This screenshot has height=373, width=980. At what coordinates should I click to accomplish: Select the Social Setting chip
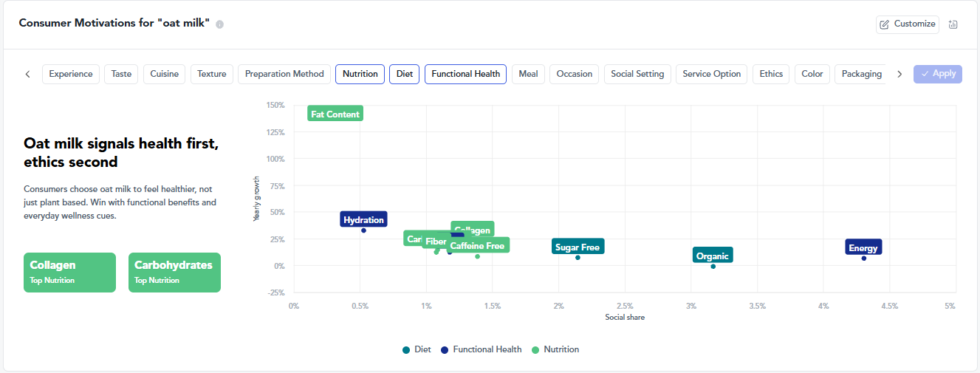(637, 74)
